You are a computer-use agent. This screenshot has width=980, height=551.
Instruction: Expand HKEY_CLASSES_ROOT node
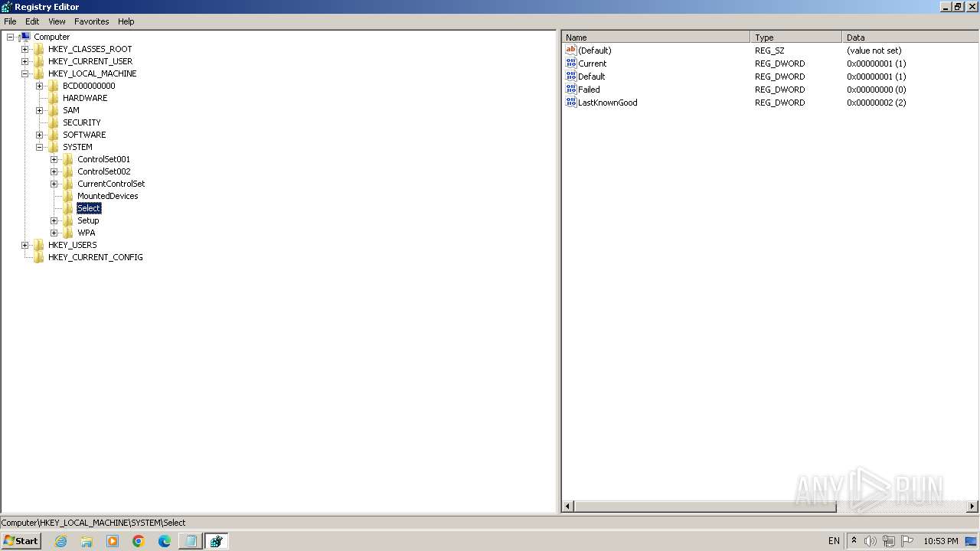[25, 49]
